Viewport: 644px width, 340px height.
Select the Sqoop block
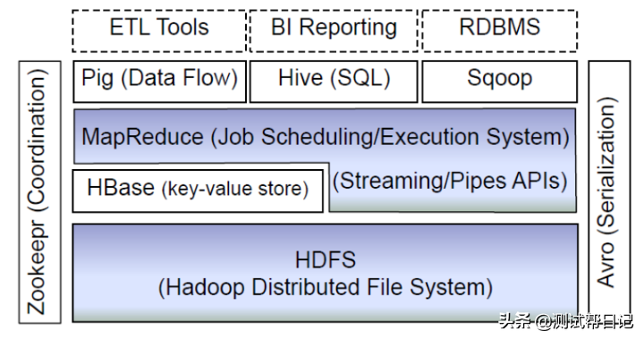point(500,81)
